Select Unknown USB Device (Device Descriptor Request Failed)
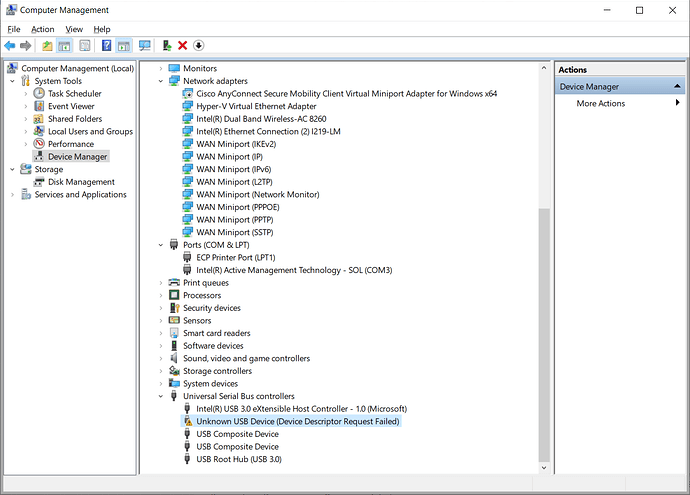 click(x=297, y=422)
